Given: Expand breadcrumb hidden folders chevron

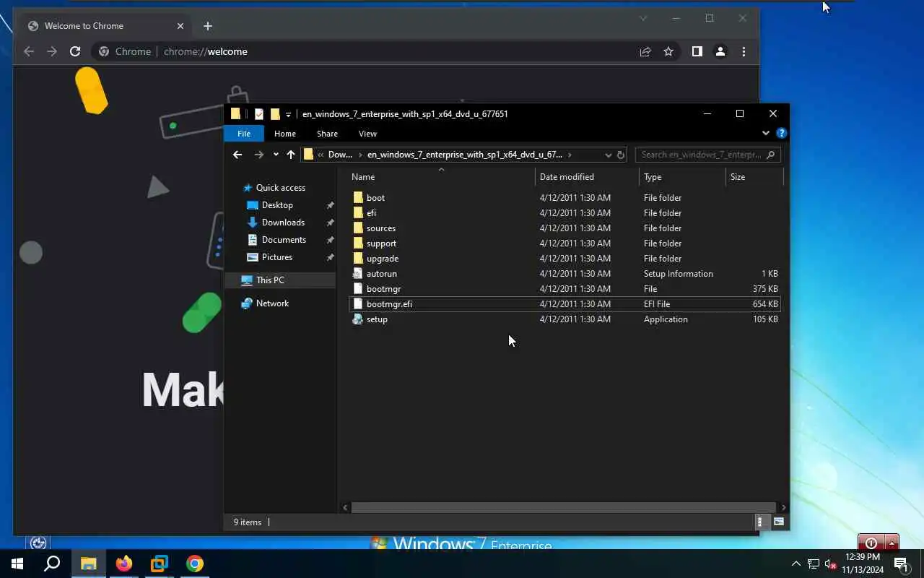Looking at the screenshot, I should click(x=321, y=155).
